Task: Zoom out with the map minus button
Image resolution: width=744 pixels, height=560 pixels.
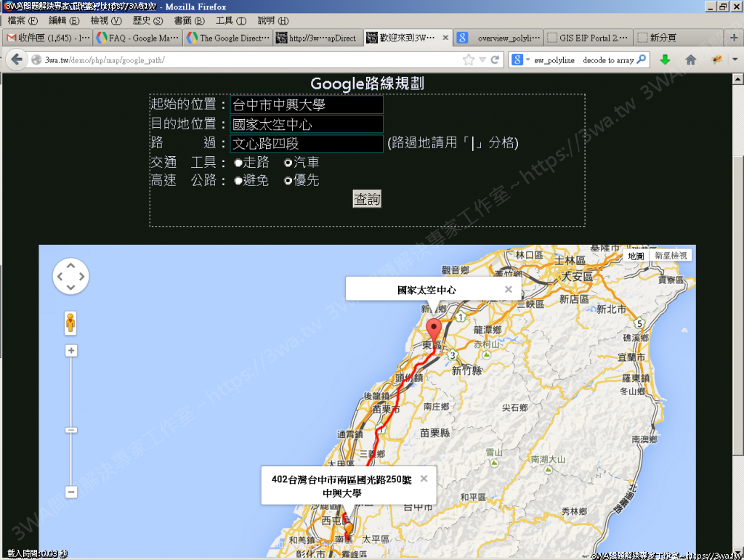Action: coord(71,492)
